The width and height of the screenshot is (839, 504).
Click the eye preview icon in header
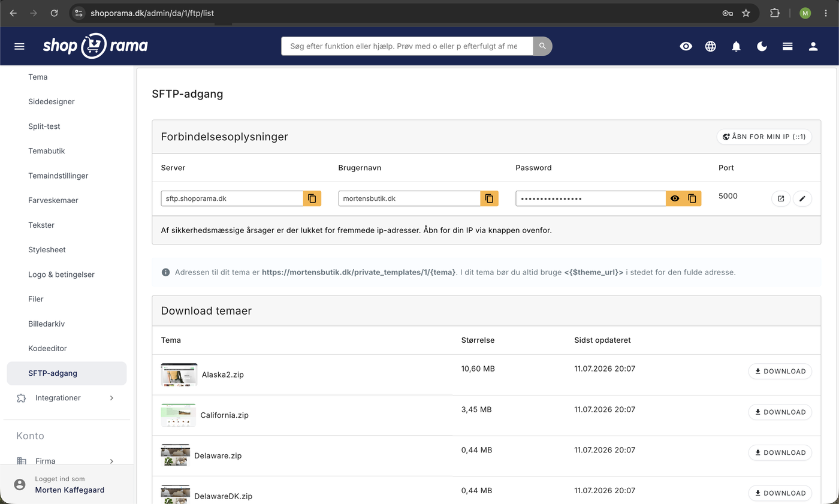click(x=686, y=46)
